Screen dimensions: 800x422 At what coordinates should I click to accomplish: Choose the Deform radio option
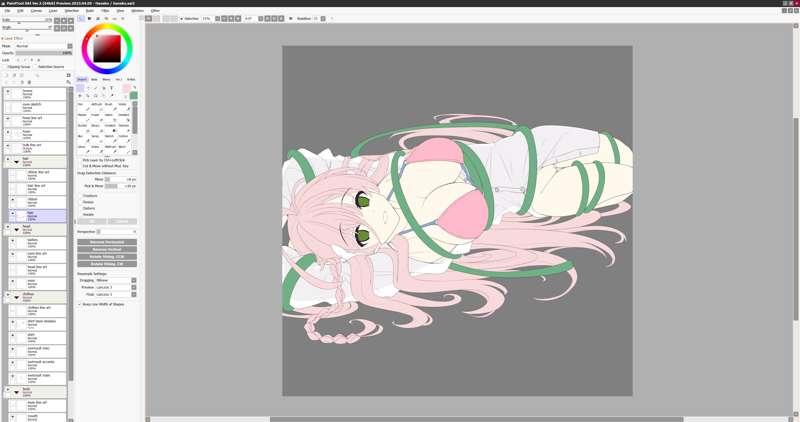click(x=80, y=208)
